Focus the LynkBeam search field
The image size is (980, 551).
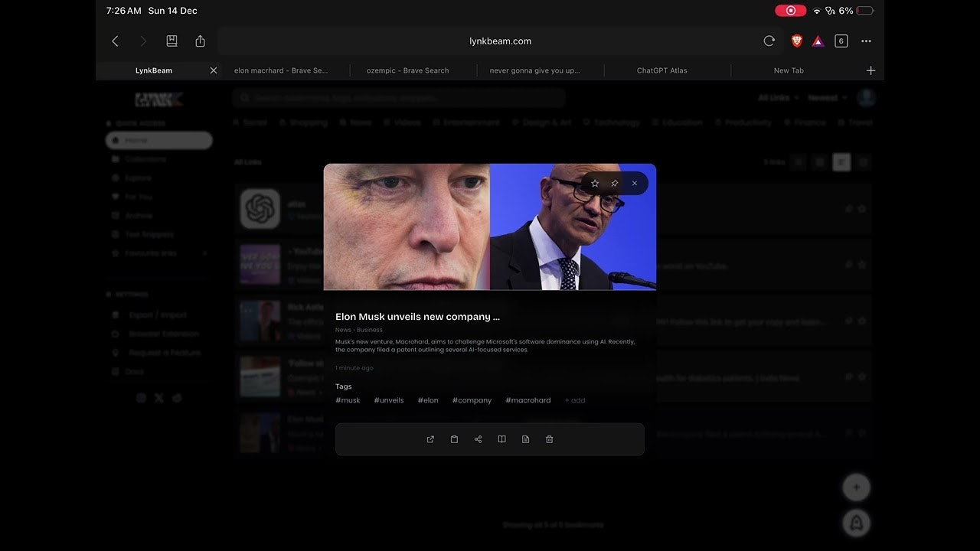398,98
